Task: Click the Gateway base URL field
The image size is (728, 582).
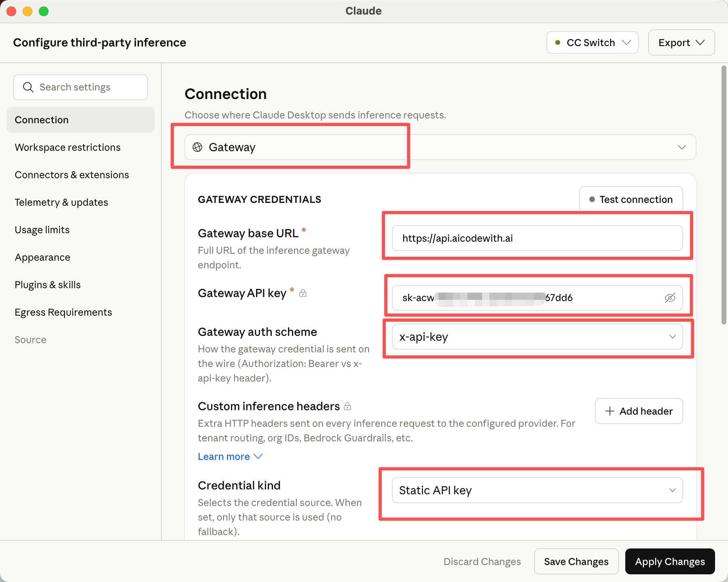Action: pos(538,238)
